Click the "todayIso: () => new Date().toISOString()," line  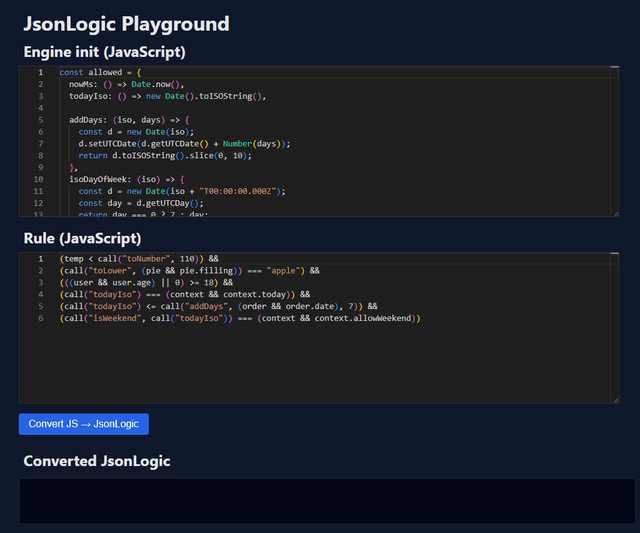point(167,96)
